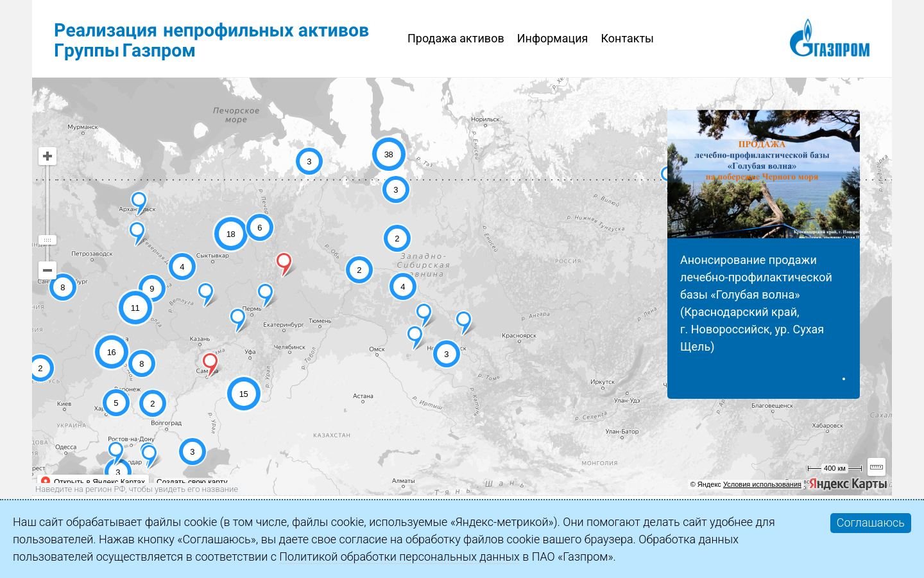Open cluster marker with 6 objects

(259, 227)
